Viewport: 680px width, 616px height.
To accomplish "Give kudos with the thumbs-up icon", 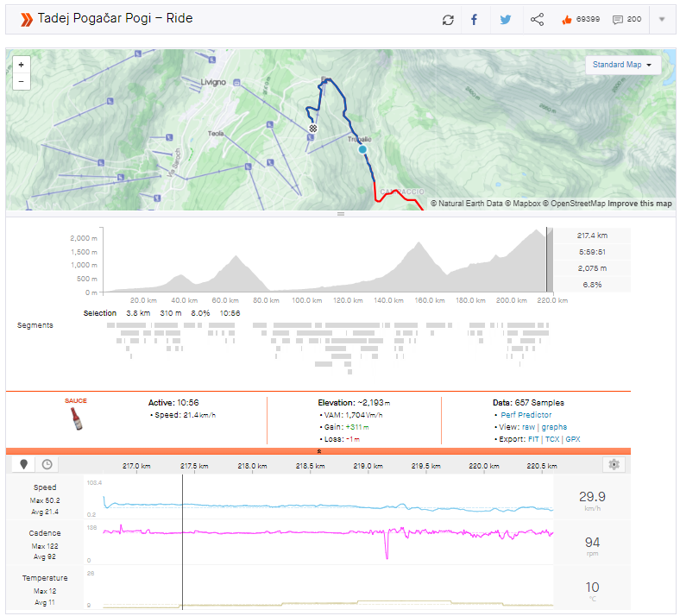I will pos(566,19).
